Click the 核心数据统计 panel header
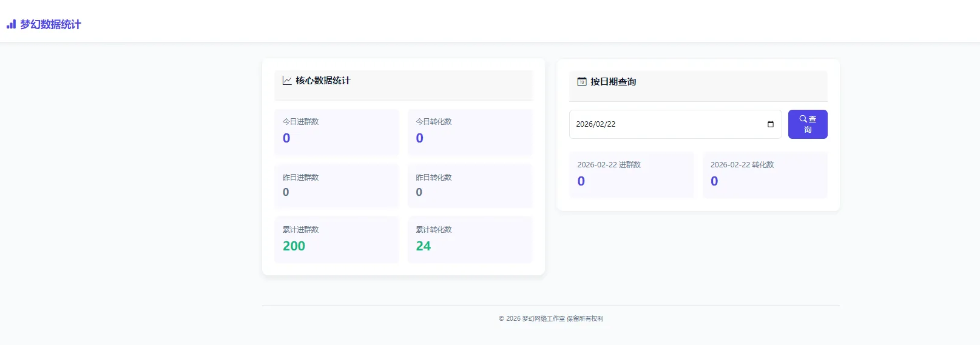The width and height of the screenshot is (980, 345). 403,84
